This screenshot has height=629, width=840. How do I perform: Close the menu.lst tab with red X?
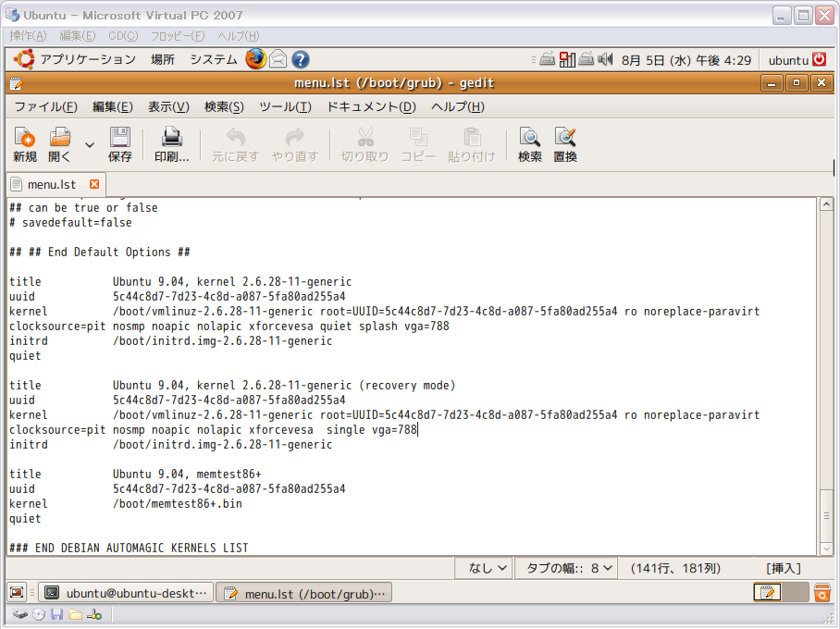tap(94, 184)
